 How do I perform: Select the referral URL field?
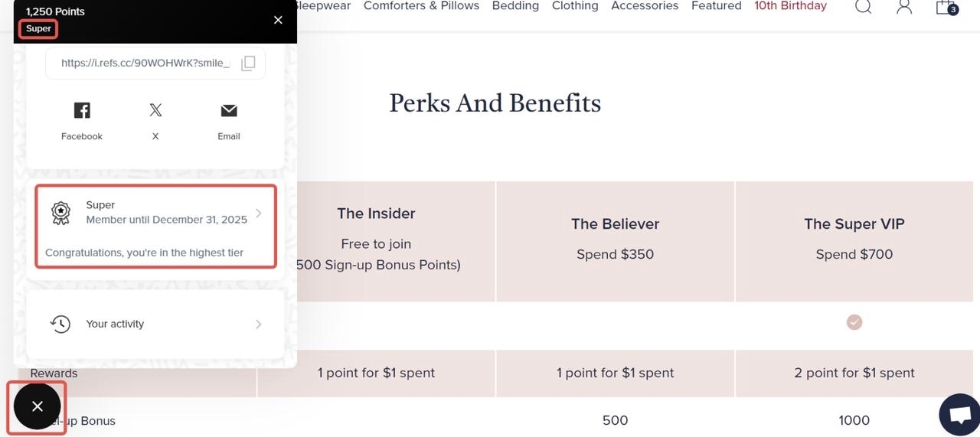pos(145,64)
